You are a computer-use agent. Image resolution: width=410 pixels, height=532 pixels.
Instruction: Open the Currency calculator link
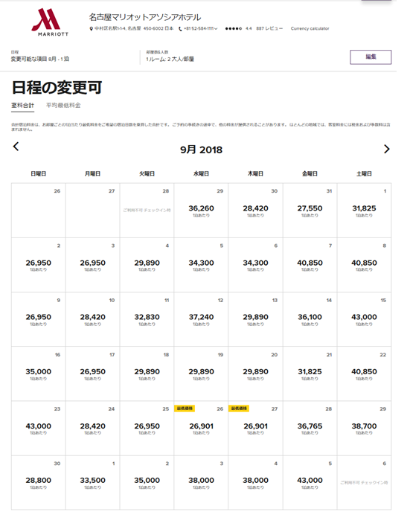point(310,28)
